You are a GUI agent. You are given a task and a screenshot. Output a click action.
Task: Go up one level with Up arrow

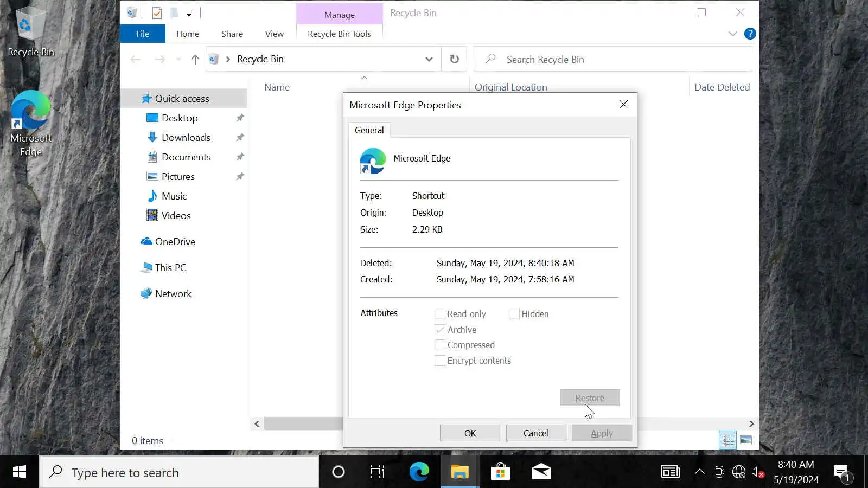pyautogui.click(x=195, y=59)
